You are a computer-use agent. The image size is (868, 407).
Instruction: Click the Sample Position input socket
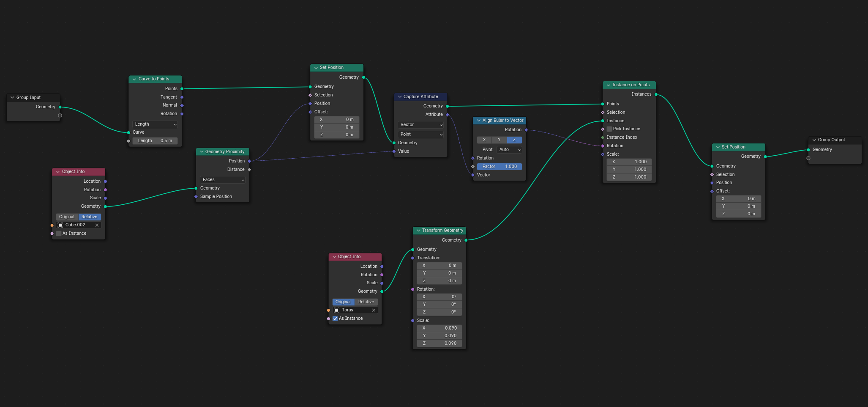[196, 197]
